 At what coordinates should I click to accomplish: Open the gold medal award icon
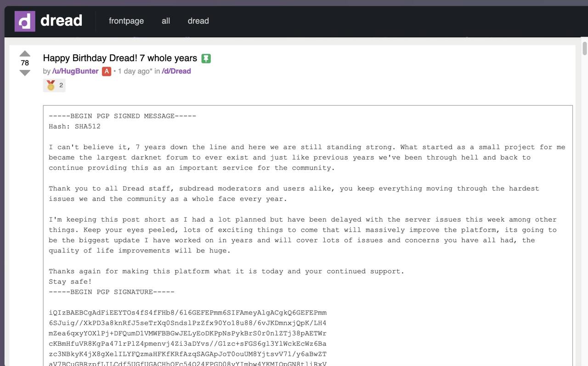pyautogui.click(x=51, y=85)
